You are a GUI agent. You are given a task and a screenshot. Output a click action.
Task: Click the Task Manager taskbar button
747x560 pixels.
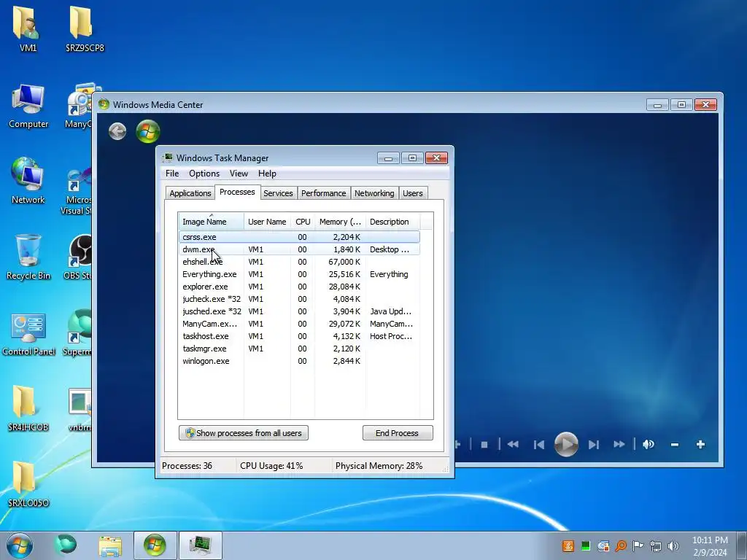point(200,545)
